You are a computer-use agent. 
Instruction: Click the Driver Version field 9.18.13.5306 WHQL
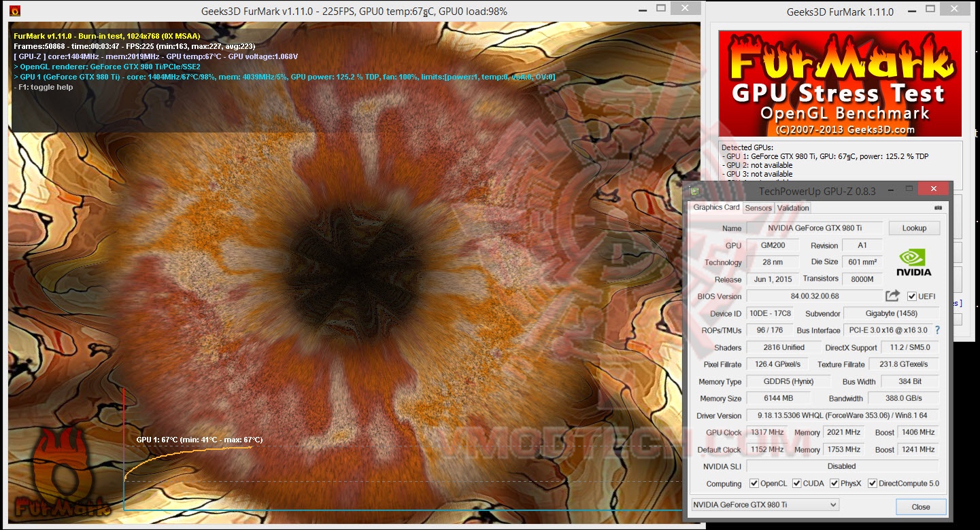coord(843,415)
